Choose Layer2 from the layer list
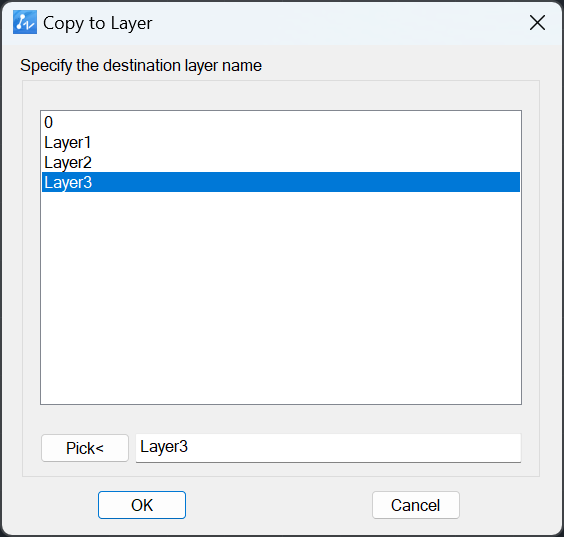564x537 pixels. pos(281,162)
